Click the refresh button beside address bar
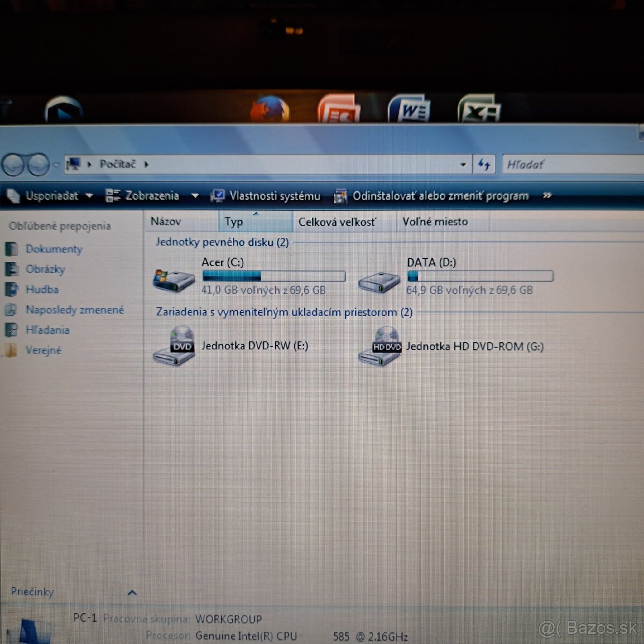 [484, 165]
